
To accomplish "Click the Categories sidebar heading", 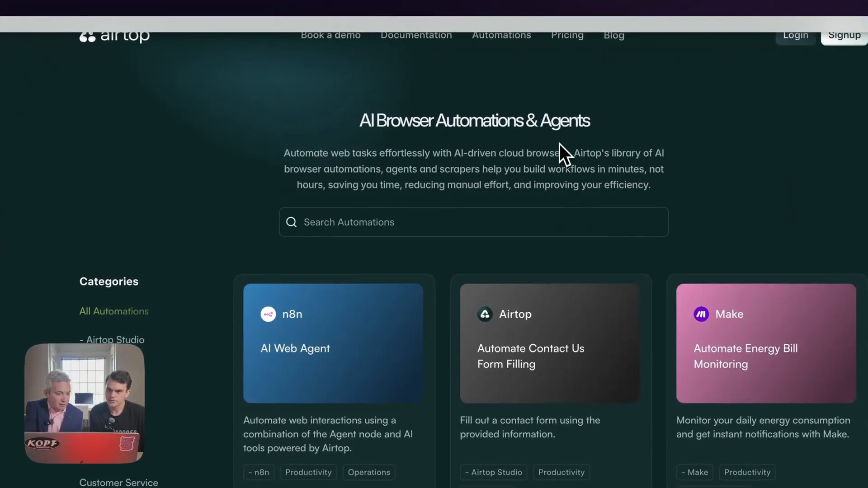I will click(x=109, y=282).
